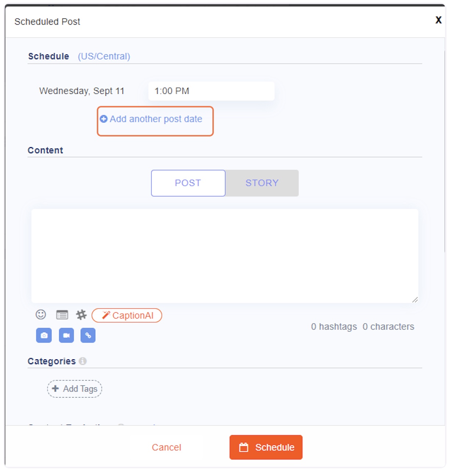Click the US/Central timezone link

click(104, 56)
